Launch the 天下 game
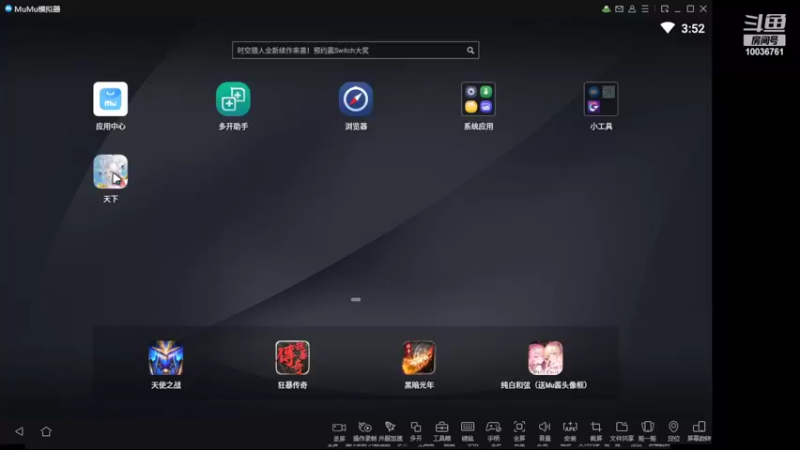Viewport: 800px width, 450px height. [x=110, y=172]
